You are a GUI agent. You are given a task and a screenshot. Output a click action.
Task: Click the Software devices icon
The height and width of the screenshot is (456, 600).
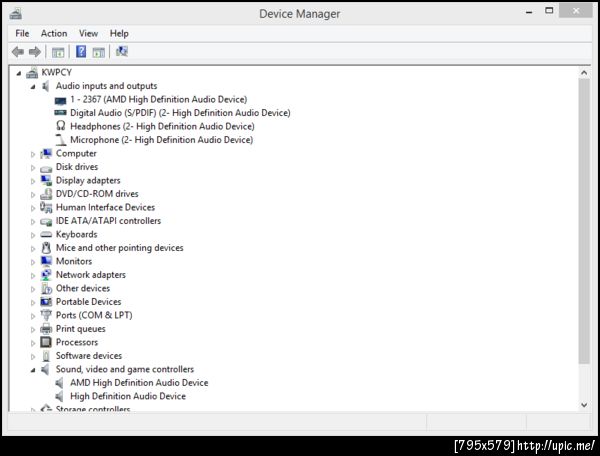coord(46,356)
